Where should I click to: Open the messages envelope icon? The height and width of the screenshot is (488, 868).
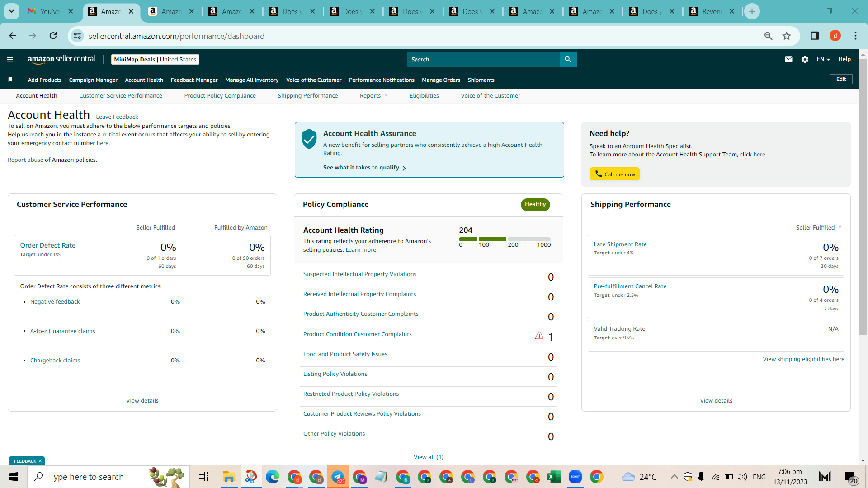point(788,59)
